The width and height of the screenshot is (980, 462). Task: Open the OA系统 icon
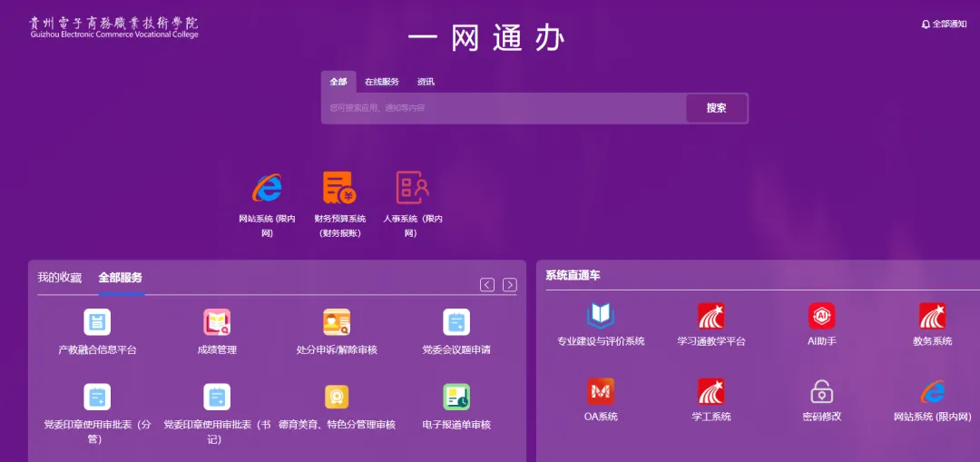(601, 392)
